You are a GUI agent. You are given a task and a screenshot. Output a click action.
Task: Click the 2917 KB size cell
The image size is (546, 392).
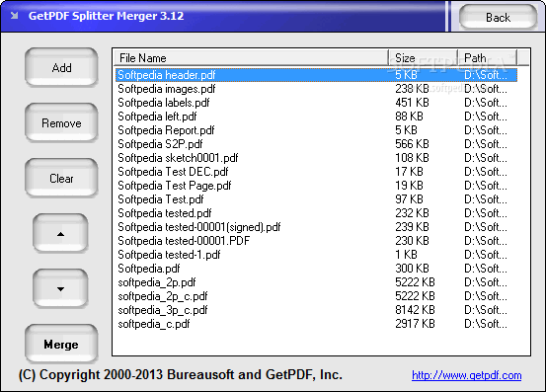415,324
